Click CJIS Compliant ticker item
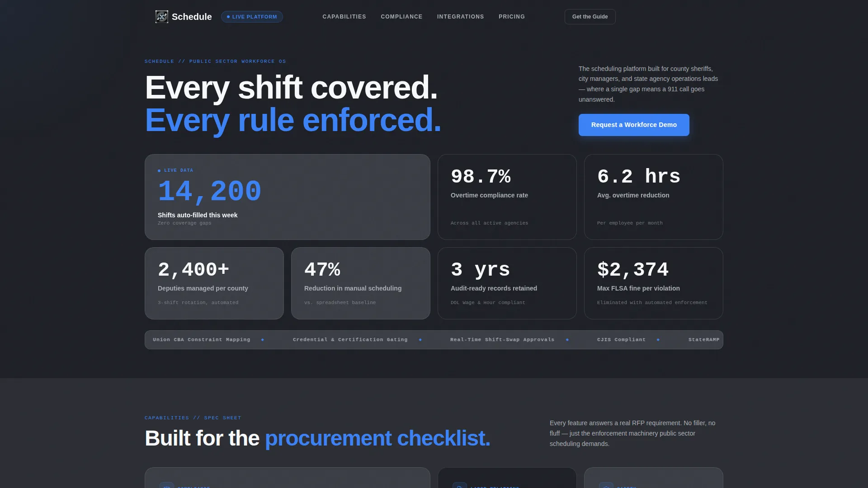 (x=621, y=340)
